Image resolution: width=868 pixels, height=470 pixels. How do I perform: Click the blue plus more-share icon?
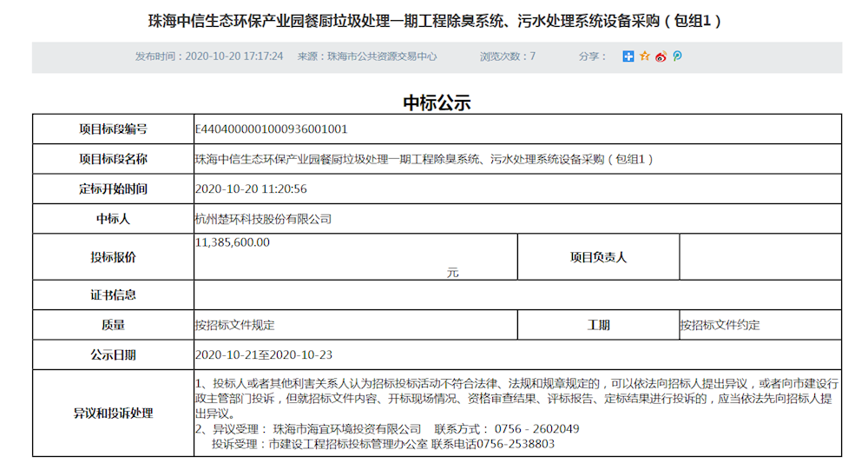click(628, 56)
